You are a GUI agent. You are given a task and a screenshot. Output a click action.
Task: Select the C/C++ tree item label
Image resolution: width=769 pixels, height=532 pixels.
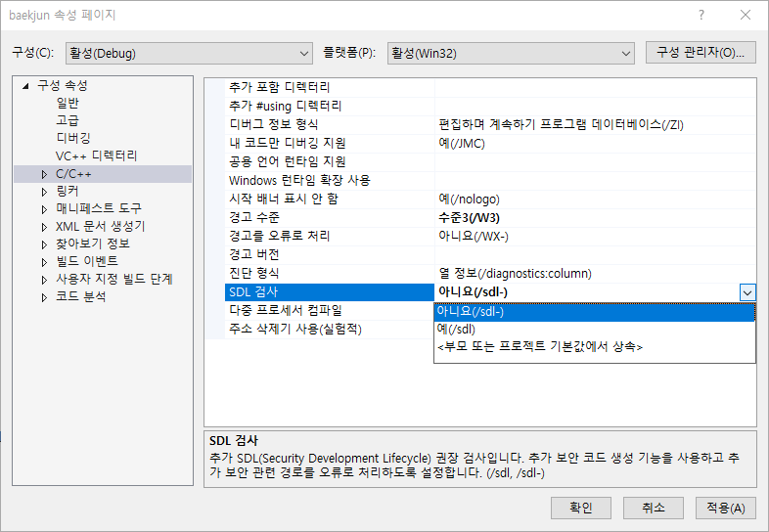pos(73,174)
